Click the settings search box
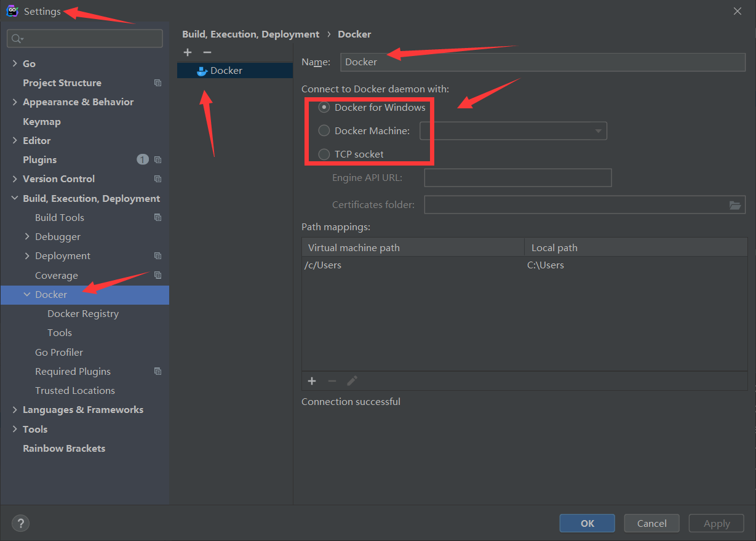This screenshot has width=756, height=541. (x=85, y=39)
